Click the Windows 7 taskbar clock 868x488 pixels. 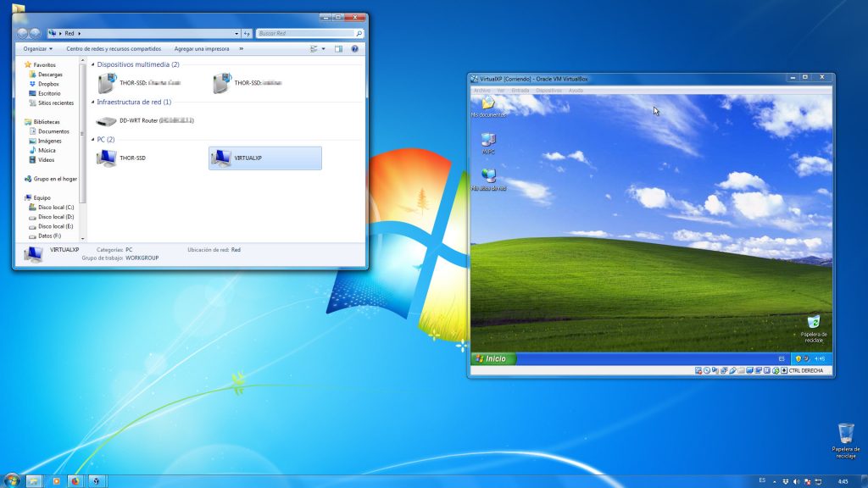coord(843,481)
